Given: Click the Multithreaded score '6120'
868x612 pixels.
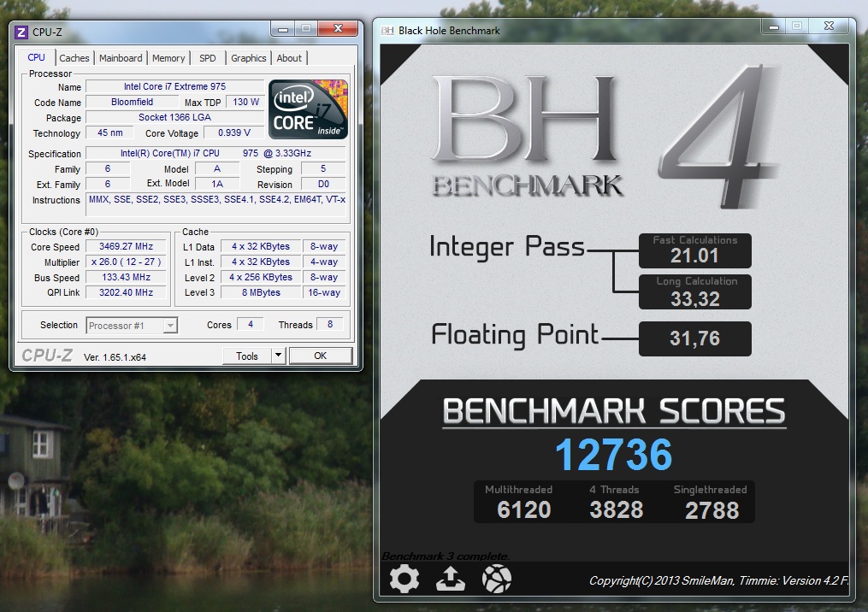Looking at the screenshot, I should coord(523,509).
